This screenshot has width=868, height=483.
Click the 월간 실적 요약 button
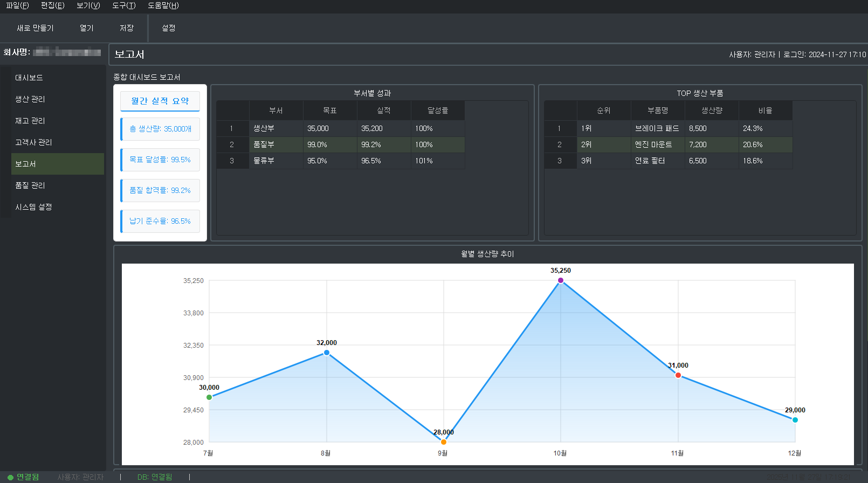(x=160, y=101)
